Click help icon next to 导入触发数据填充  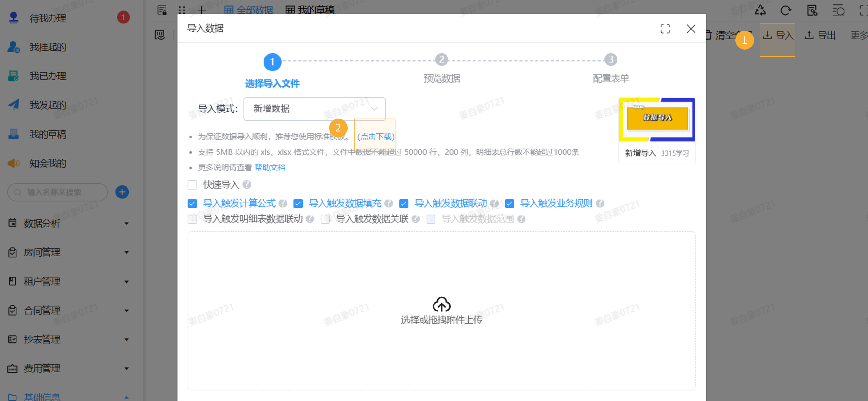click(x=388, y=203)
